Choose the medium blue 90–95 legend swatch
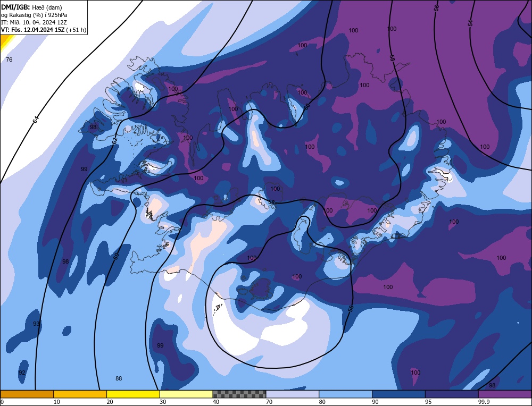The height and width of the screenshot is (406, 532). [398, 394]
